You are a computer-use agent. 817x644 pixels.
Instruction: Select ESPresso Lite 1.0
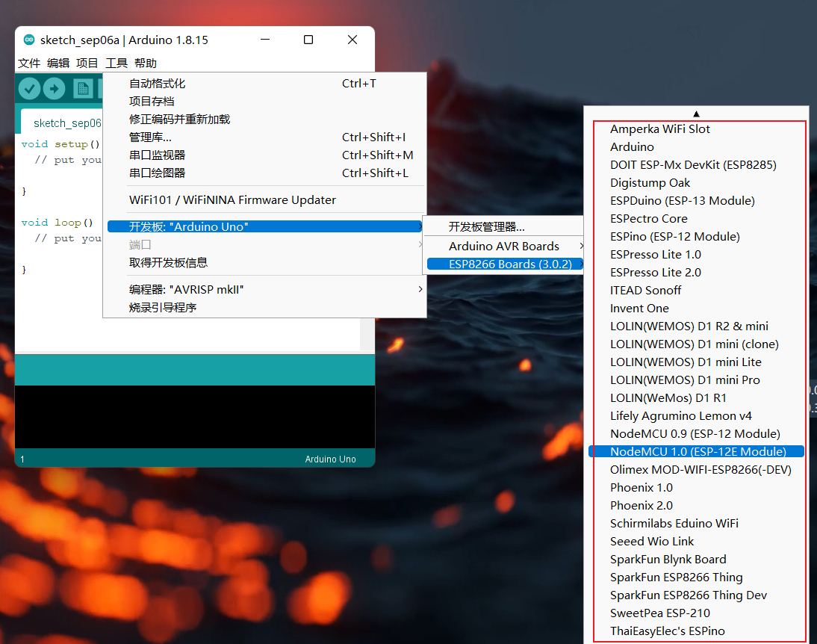pyautogui.click(x=696, y=255)
